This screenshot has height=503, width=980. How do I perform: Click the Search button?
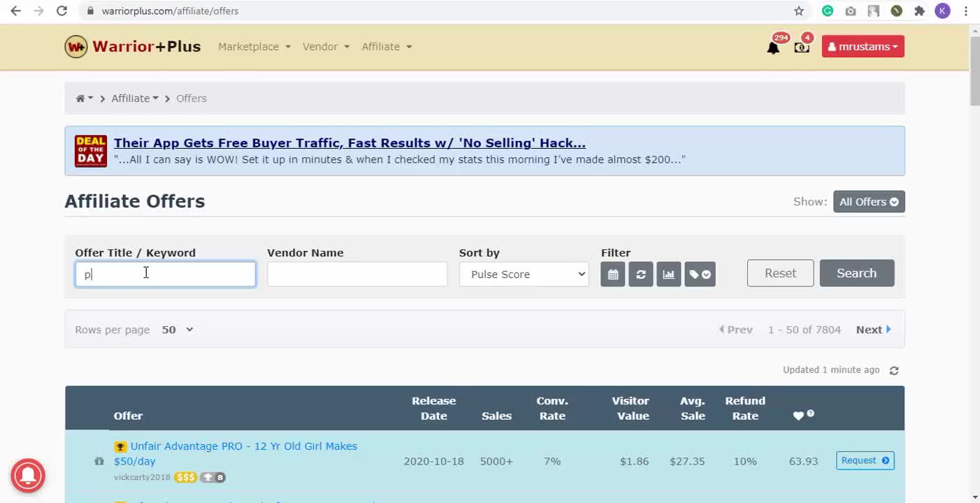[856, 273]
